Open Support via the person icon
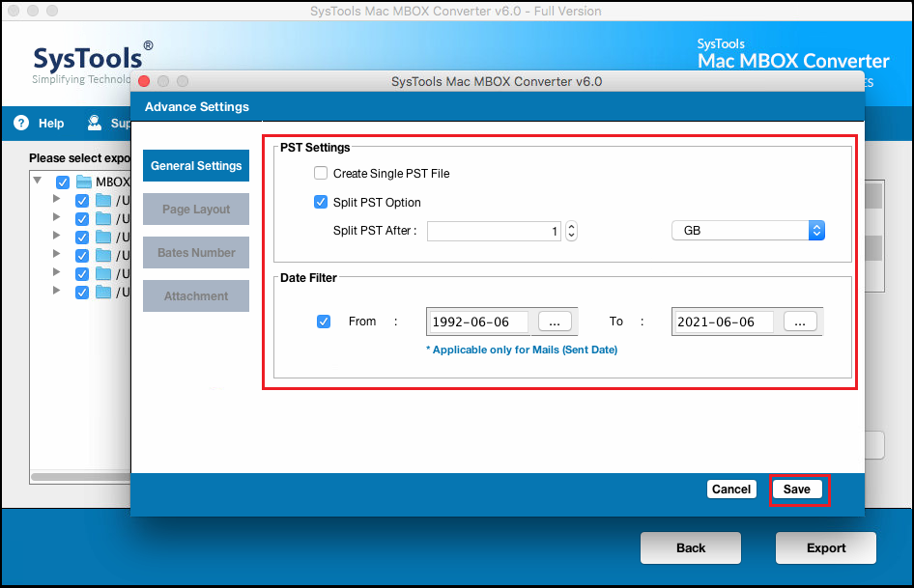Viewport: 914px width, 588px height. (x=95, y=123)
